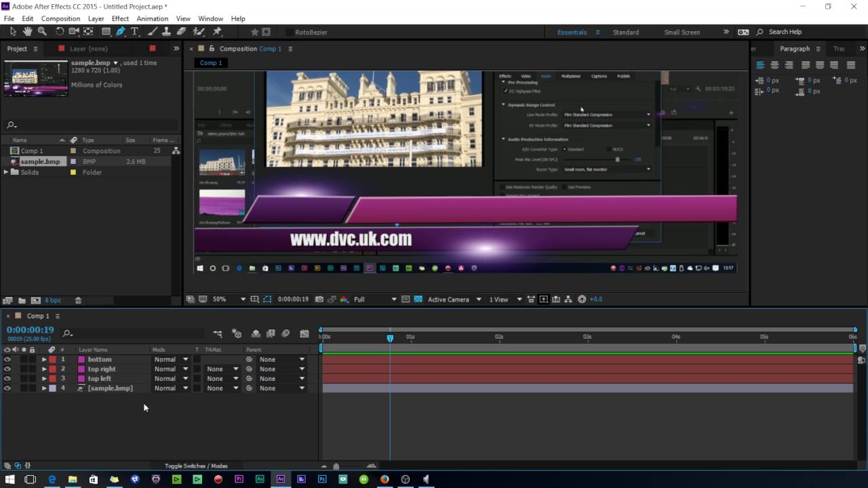This screenshot has width=868, height=488.
Task: Select the Puppet Pin tool
Action: (217, 32)
